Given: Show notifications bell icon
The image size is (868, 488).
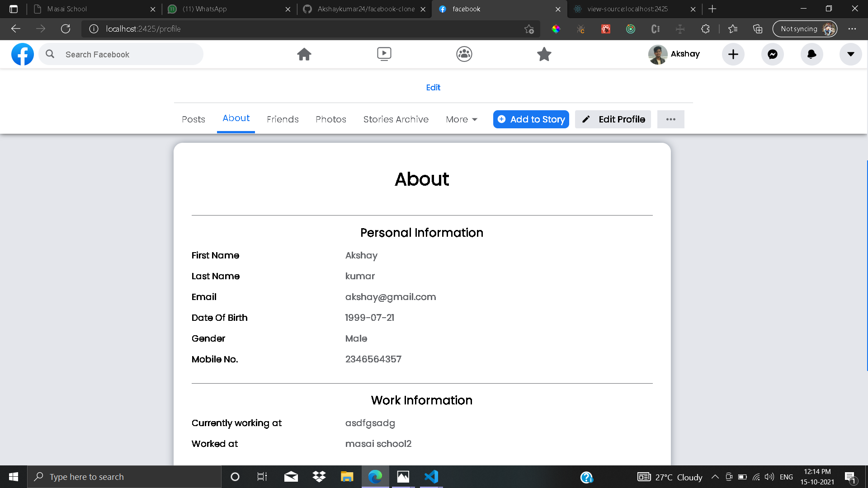Looking at the screenshot, I should [x=812, y=54].
